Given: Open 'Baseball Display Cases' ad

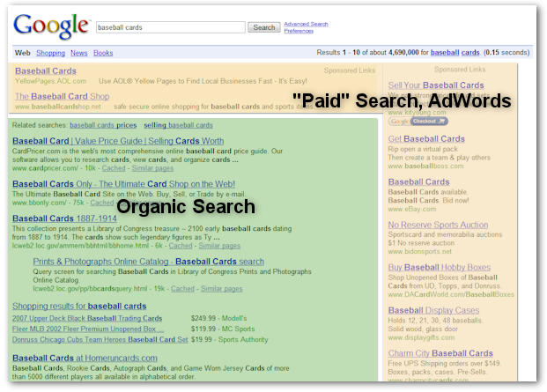Looking at the screenshot, I should point(433,310).
